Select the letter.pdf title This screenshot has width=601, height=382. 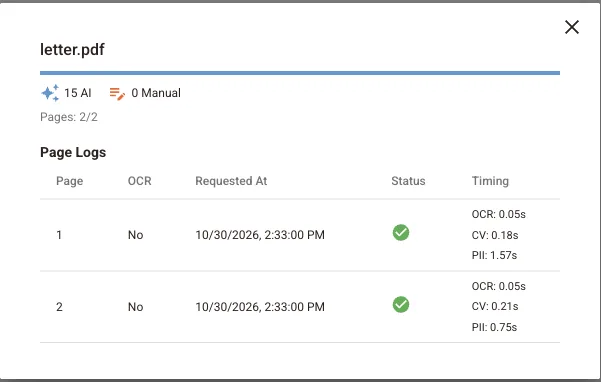(72, 49)
